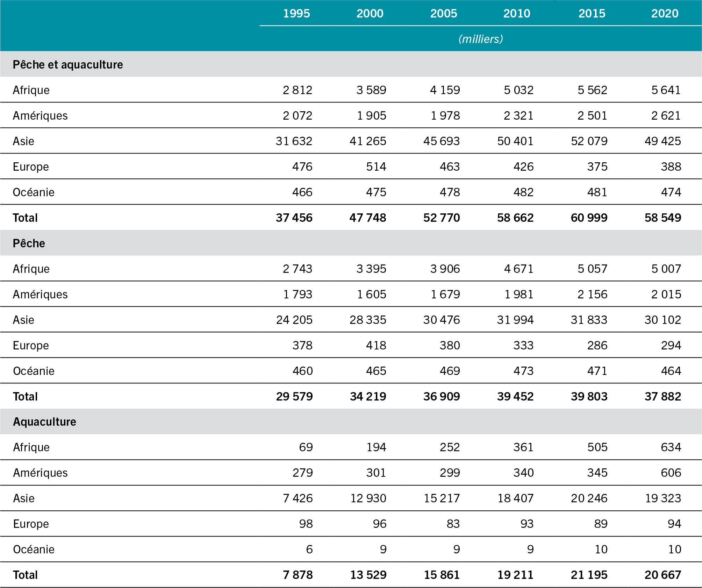This screenshot has height=588, width=702.
Task: Click value 6 in Aquaculture Océanie row
Action: [309, 550]
